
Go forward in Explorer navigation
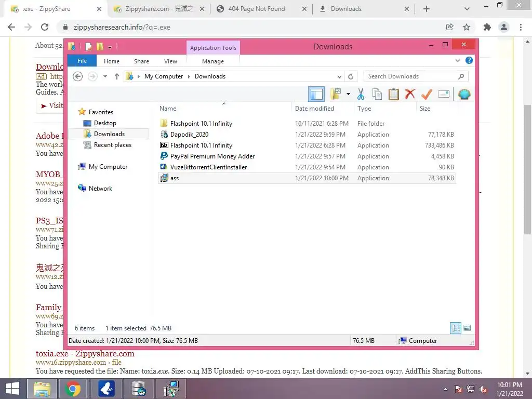click(x=92, y=76)
